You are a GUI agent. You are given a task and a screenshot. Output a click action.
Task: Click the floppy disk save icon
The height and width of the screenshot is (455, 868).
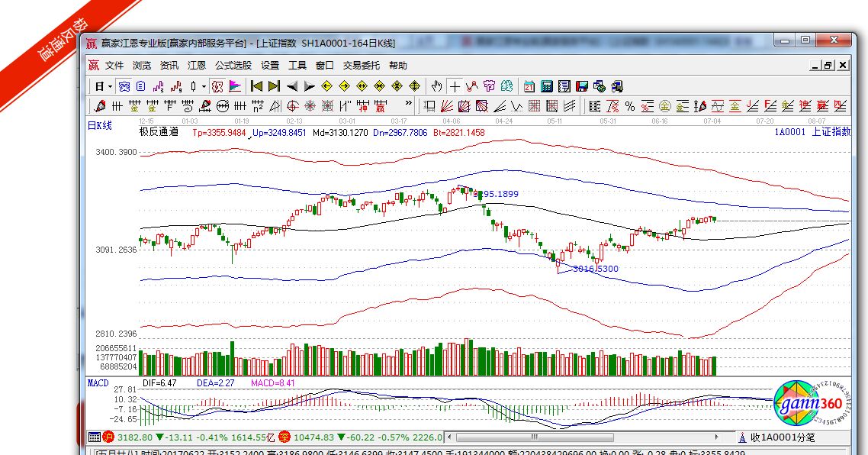(582, 86)
